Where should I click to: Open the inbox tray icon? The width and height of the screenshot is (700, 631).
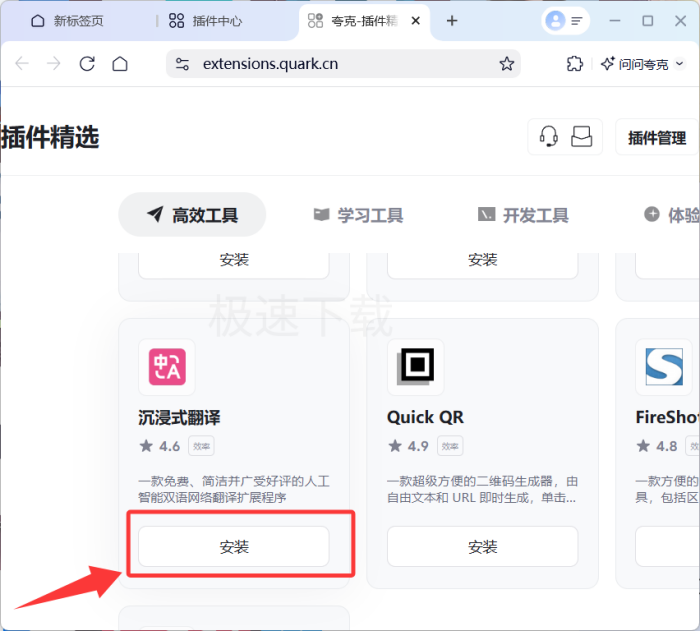582,137
